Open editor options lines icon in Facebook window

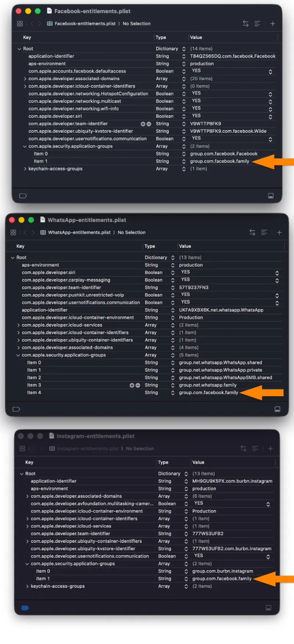pyautogui.click(x=258, y=24)
